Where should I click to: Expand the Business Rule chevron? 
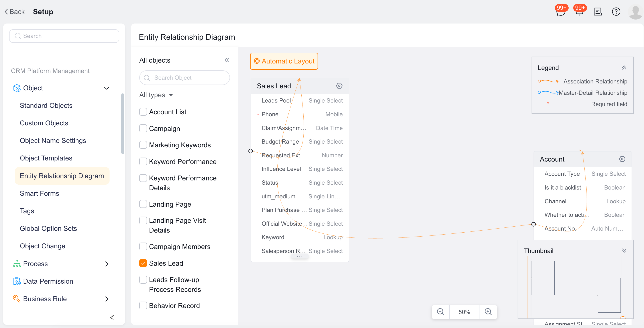[106, 299]
